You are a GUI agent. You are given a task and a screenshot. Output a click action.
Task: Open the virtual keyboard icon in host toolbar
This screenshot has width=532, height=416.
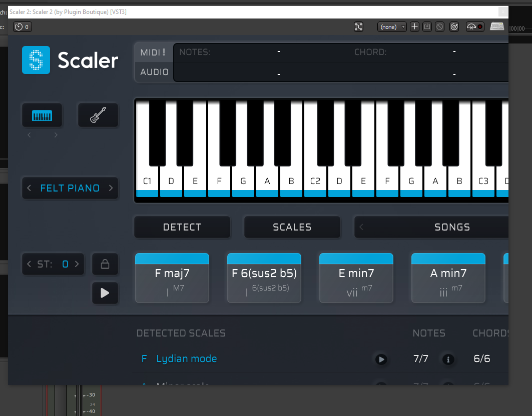click(497, 27)
